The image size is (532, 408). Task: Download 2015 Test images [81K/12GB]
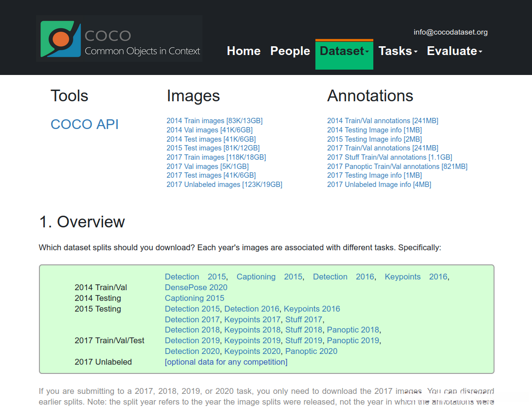point(213,148)
